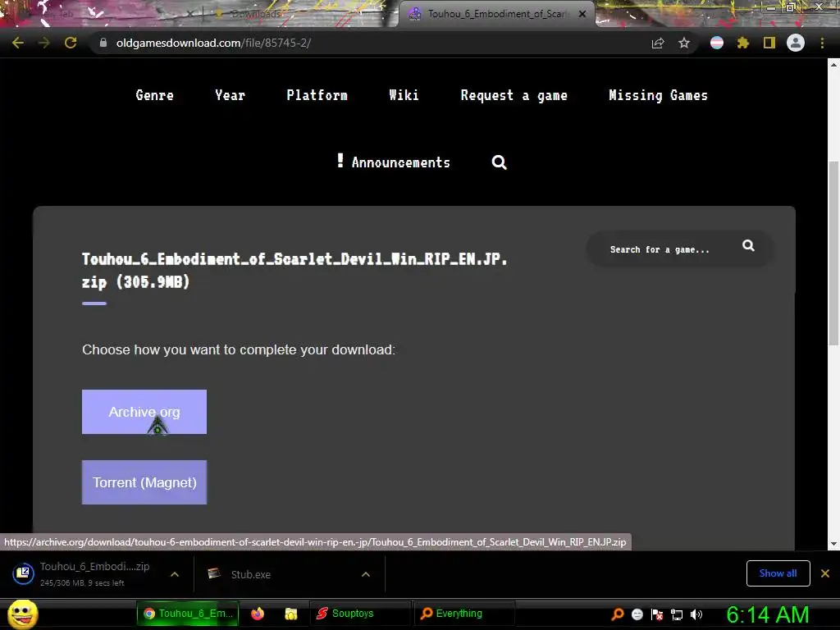The height and width of the screenshot is (630, 840).
Task: Expand options for the Stub.exe download
Action: 366,574
